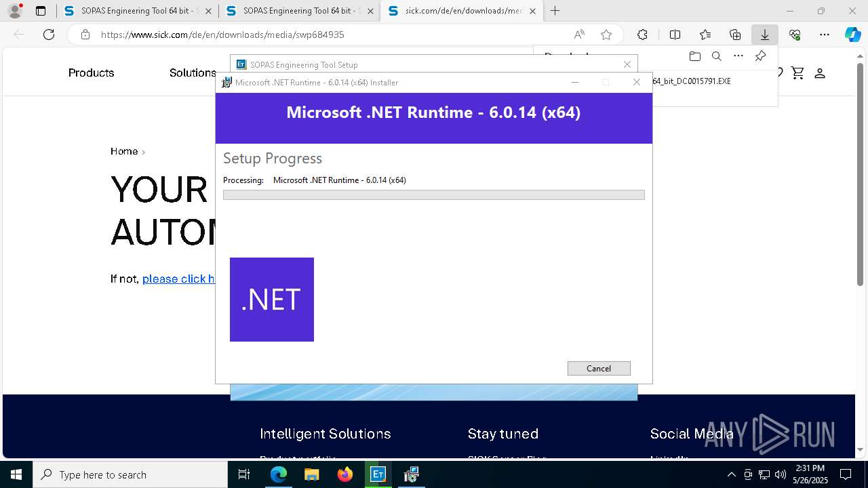This screenshot has height=488, width=868.
Task: Open shopping cart on SICK website
Action: [x=797, y=73]
